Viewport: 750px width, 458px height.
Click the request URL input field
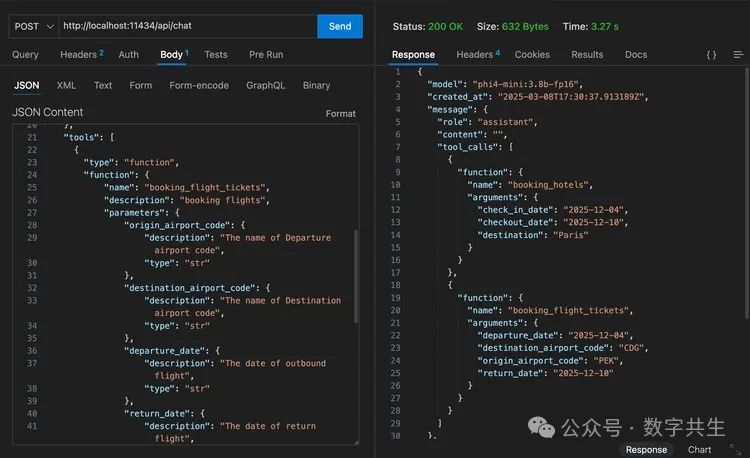(x=188, y=26)
